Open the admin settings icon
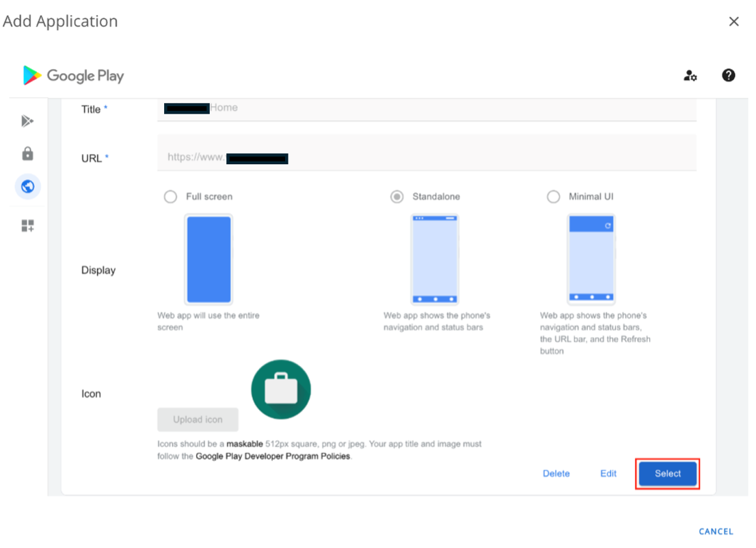This screenshot has width=756, height=548. coord(690,76)
